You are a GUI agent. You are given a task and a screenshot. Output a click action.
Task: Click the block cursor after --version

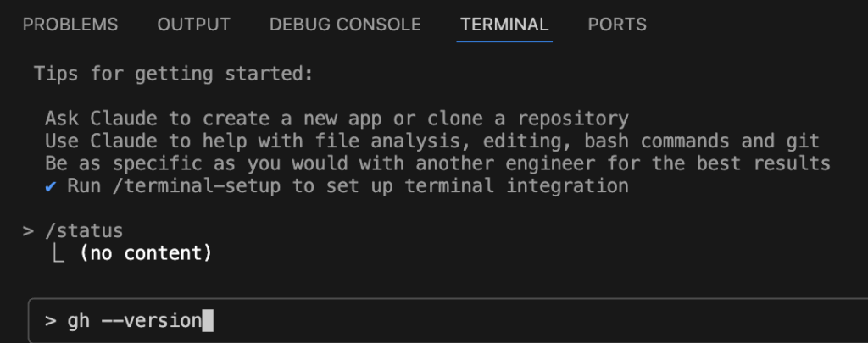tap(208, 321)
